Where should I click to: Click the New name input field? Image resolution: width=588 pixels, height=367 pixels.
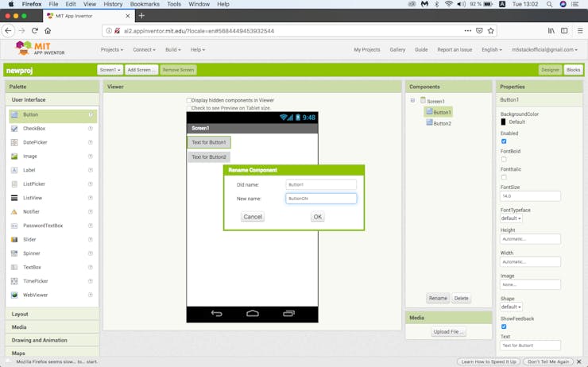point(321,199)
